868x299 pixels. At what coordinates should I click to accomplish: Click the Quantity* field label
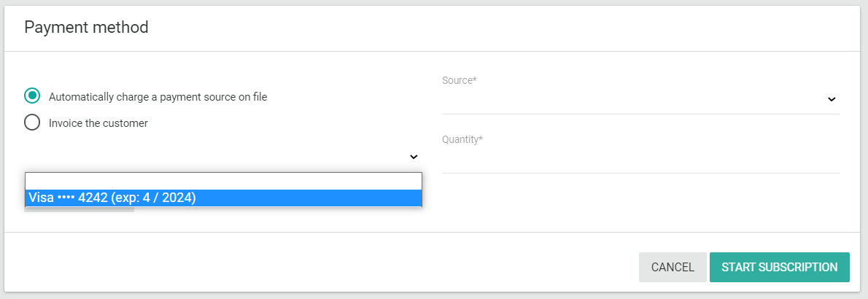pyautogui.click(x=462, y=139)
